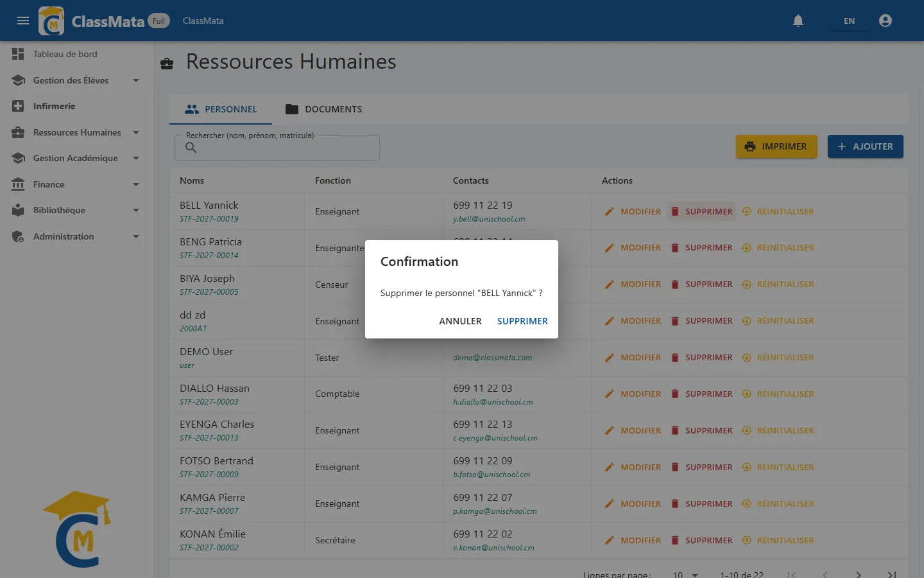Click RÉINITIALISER for BIYA Joseph
Screen dimensions: 924x578
click(x=778, y=284)
